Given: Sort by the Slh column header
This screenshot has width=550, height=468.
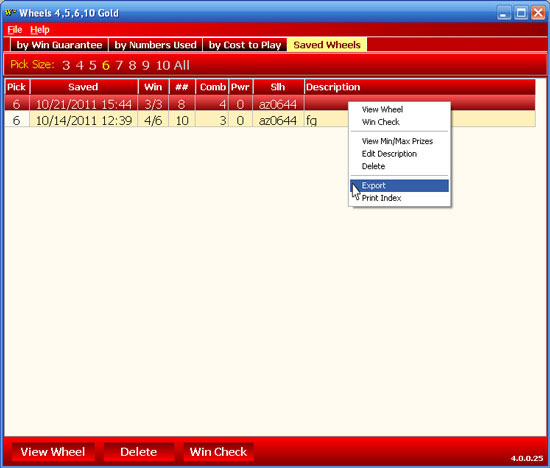Looking at the screenshot, I should pyautogui.click(x=278, y=87).
